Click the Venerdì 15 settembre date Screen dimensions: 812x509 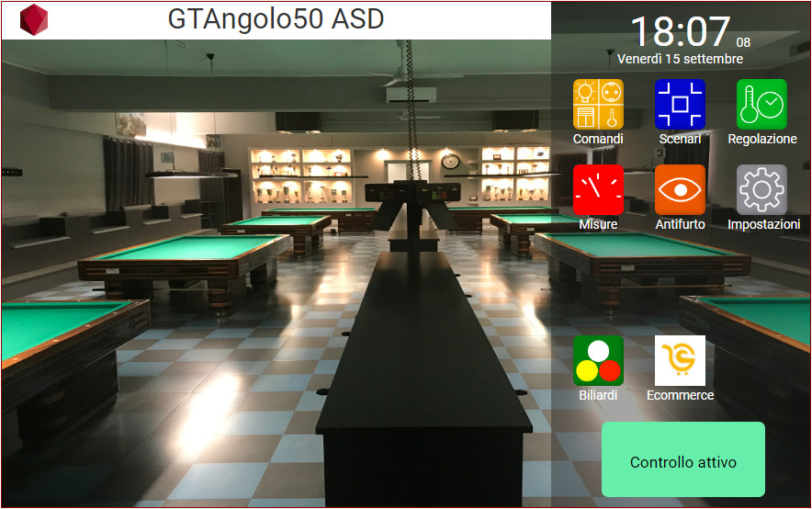coord(680,59)
